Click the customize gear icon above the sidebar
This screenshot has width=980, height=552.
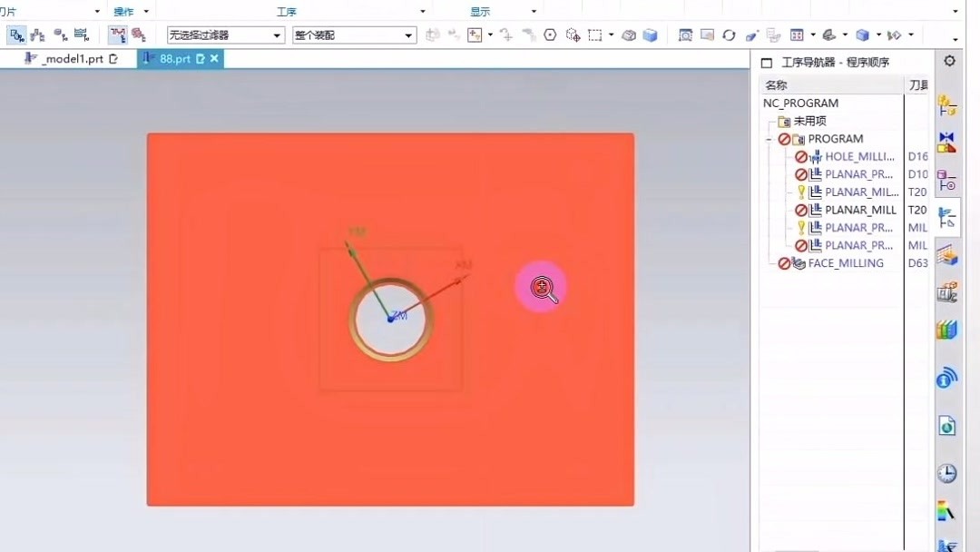coord(950,61)
